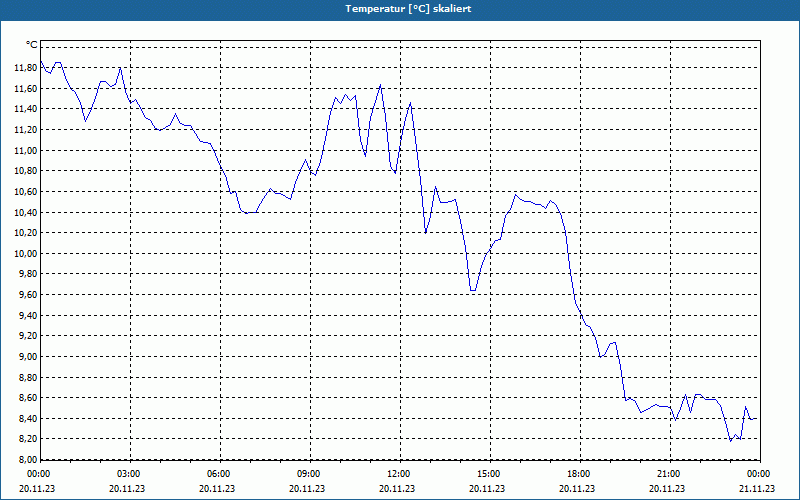Select the 9,00 axis value
The image size is (800, 500).
coord(29,356)
